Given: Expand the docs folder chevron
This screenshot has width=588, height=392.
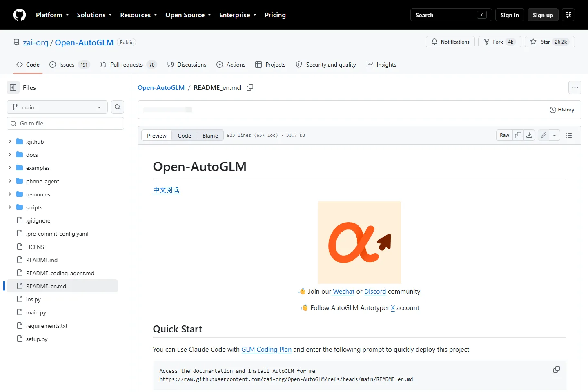Looking at the screenshot, I should click(x=10, y=154).
